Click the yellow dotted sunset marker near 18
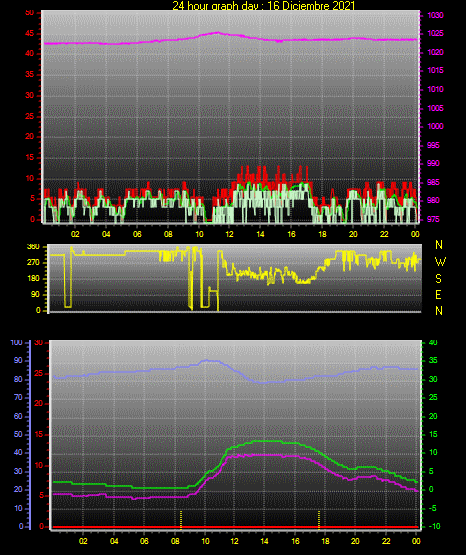The image size is (466, 555). (x=319, y=520)
